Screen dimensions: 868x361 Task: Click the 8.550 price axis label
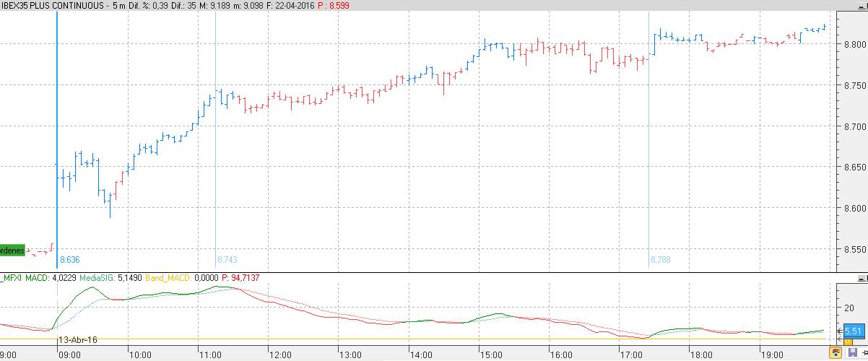click(x=855, y=251)
